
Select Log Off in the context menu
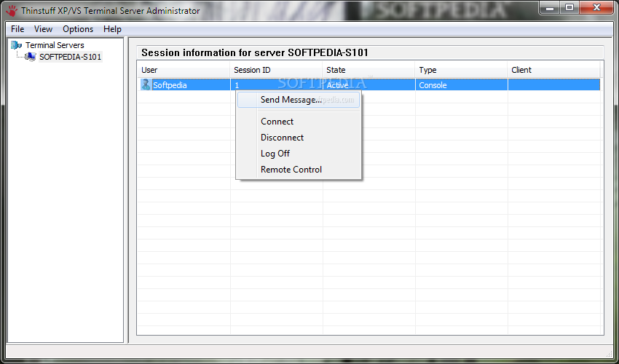click(x=299, y=154)
